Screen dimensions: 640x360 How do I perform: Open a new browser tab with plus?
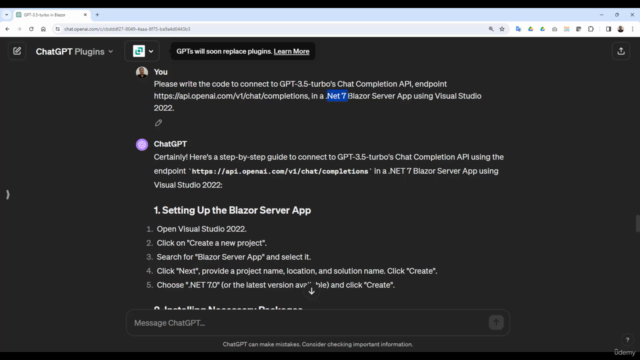(97, 15)
